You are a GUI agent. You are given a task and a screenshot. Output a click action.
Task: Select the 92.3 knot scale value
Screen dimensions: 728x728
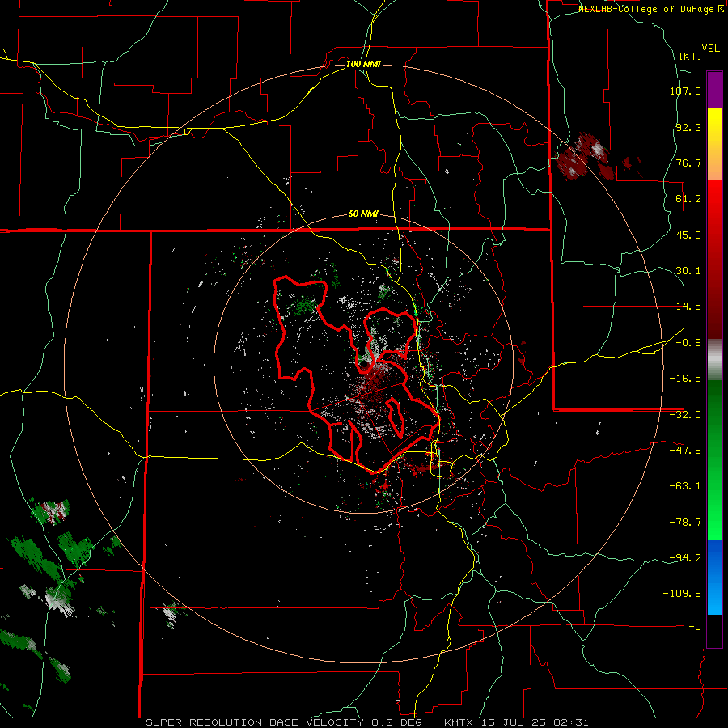click(688, 127)
